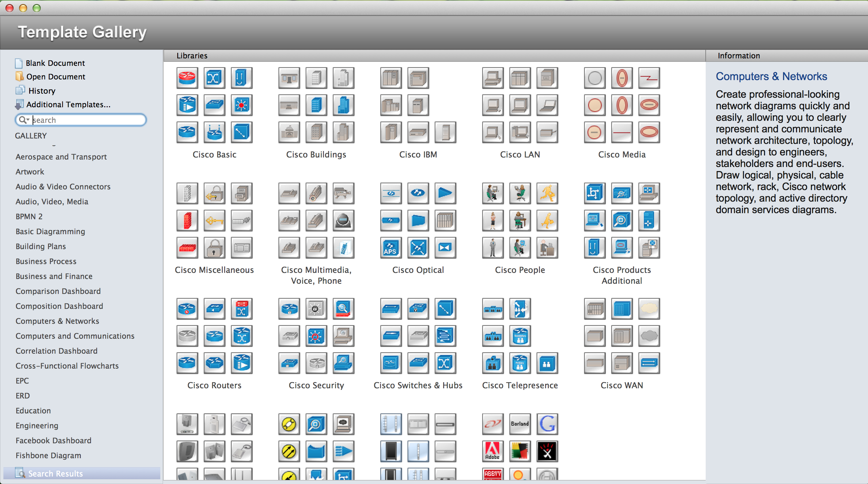
Task: Open Additional Templates download icon
Action: [19, 105]
